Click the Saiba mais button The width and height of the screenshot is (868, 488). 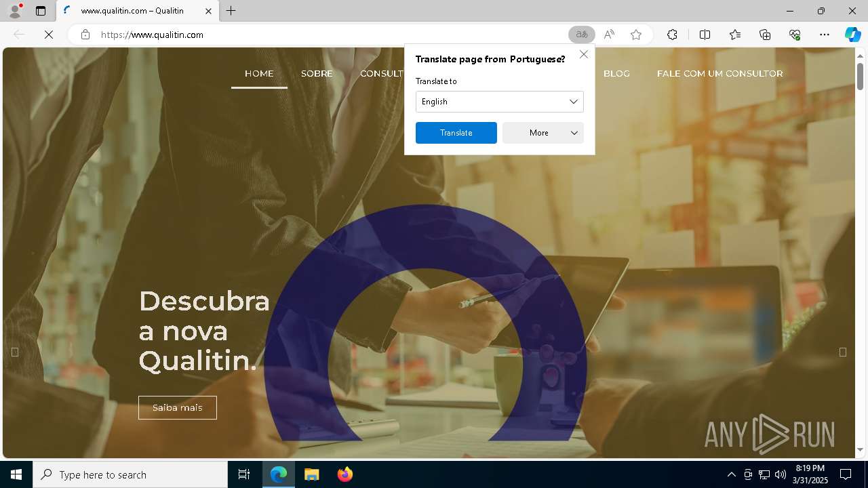[178, 407]
